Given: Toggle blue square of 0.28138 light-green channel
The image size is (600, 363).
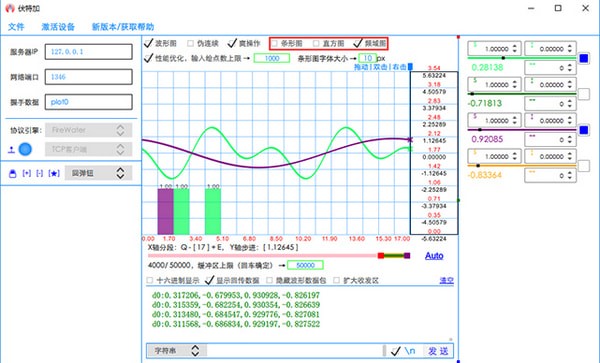Looking at the screenshot, I should tap(584, 58).
